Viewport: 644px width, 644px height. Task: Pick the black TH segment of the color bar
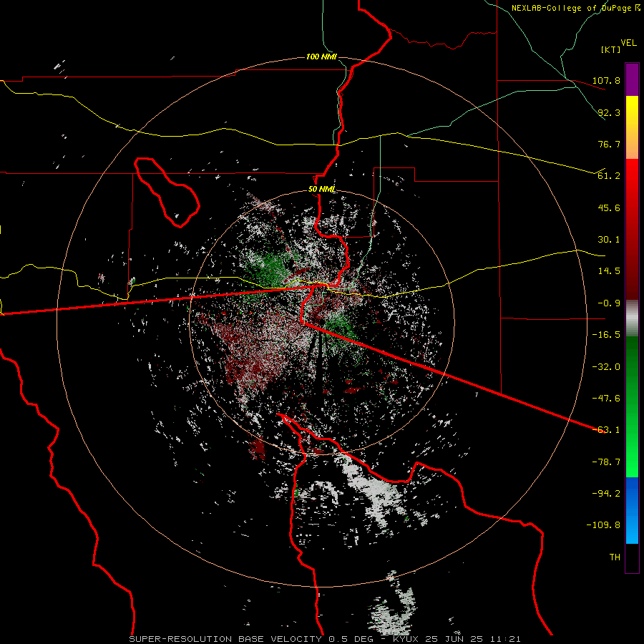pos(632,557)
